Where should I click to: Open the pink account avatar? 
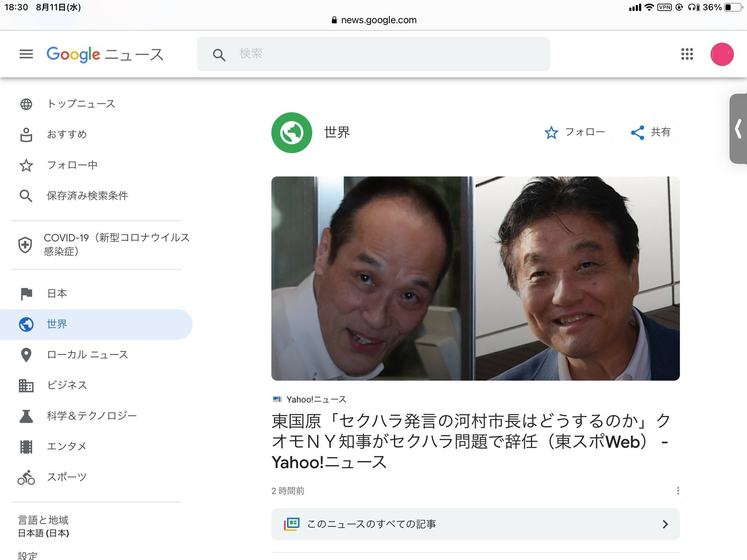722,54
